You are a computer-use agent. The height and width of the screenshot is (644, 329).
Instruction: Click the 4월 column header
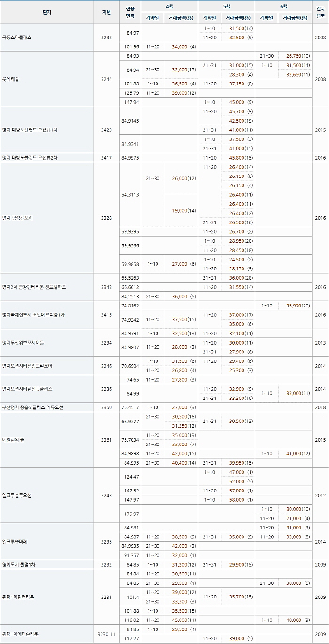[169, 7]
